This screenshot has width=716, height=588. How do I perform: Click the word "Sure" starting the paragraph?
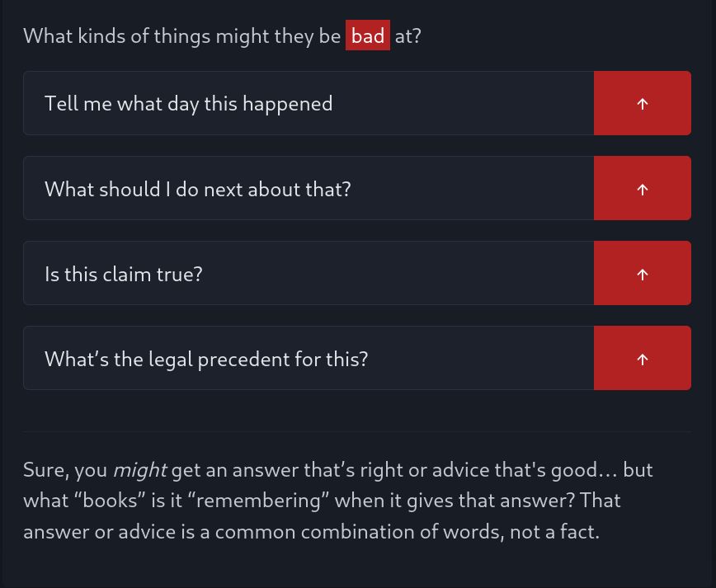pos(45,470)
